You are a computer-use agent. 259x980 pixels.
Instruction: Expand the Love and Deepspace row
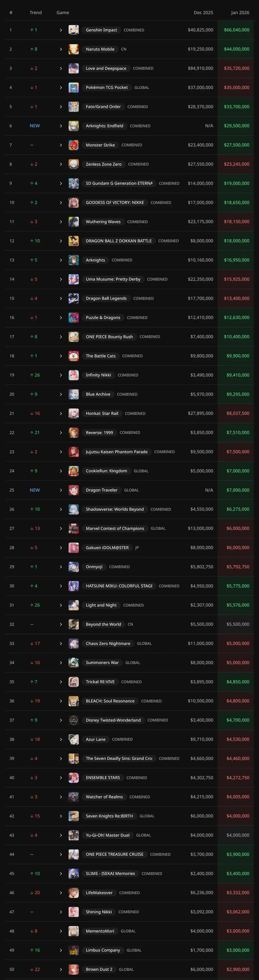point(61,68)
